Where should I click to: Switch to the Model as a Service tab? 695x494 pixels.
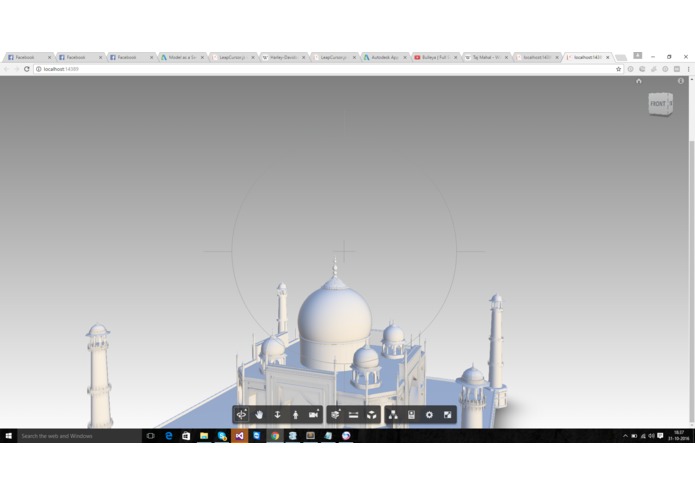(x=182, y=57)
